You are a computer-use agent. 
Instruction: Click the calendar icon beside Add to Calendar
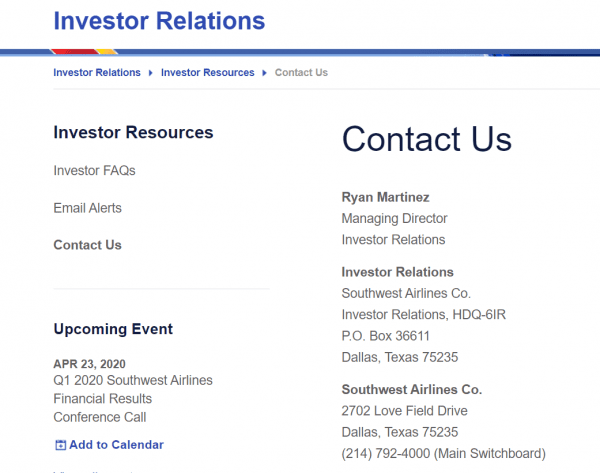(x=60, y=445)
